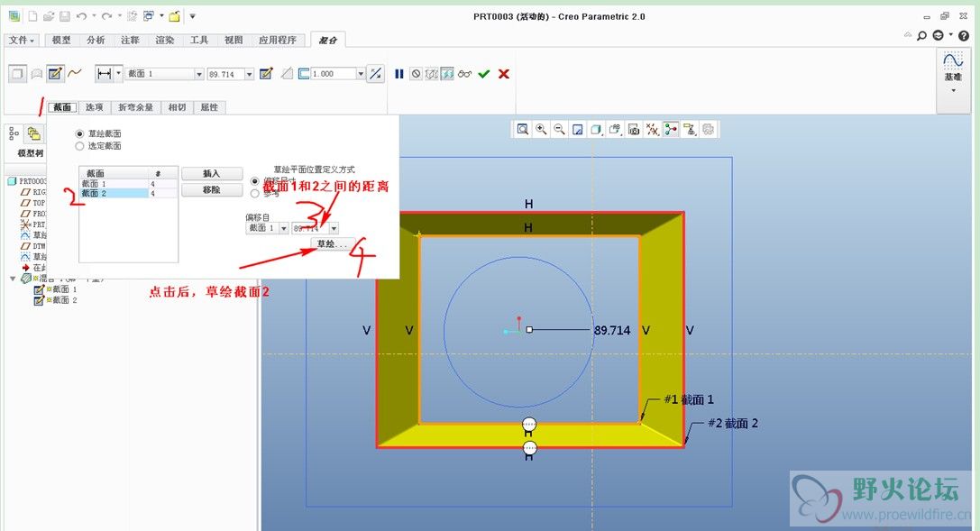Screen dimensions: 980x531
Task: Open the File menu
Action: [22, 40]
